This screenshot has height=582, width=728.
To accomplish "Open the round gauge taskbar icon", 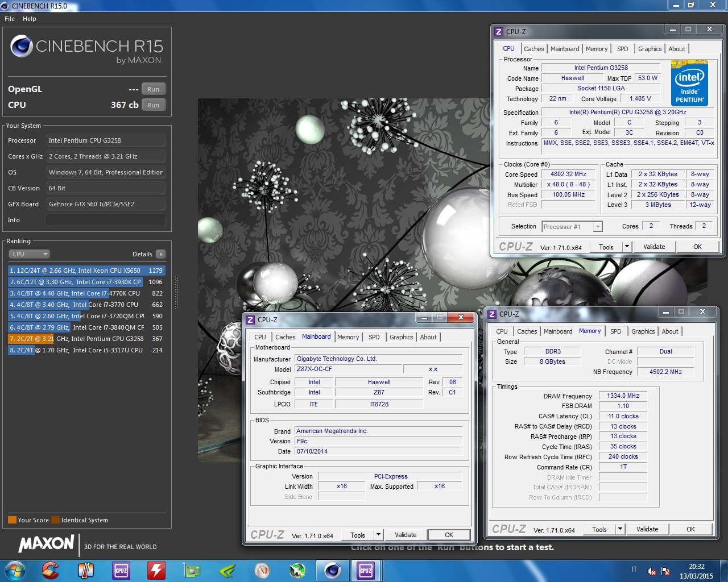I will [262, 570].
